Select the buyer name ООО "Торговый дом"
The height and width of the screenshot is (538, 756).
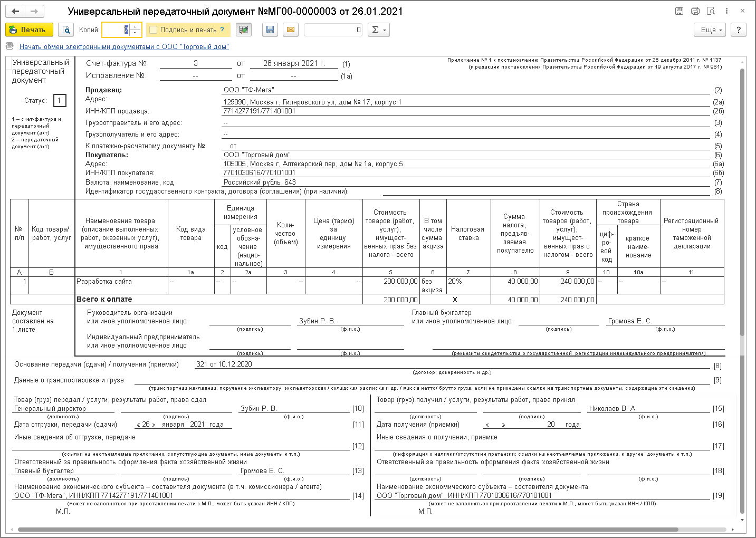pos(257,155)
